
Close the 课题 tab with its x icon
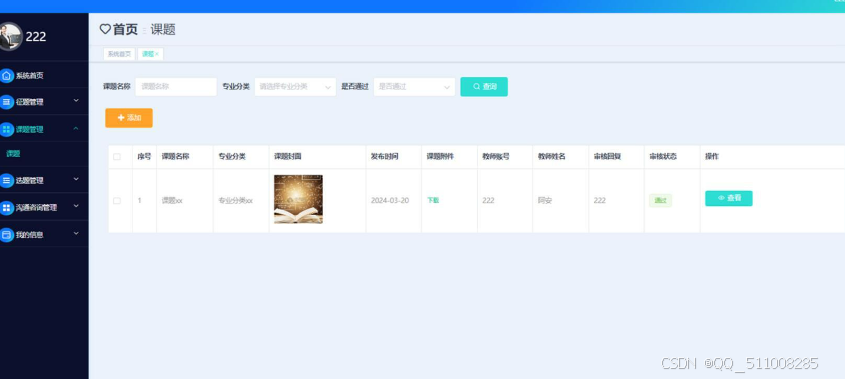157,54
